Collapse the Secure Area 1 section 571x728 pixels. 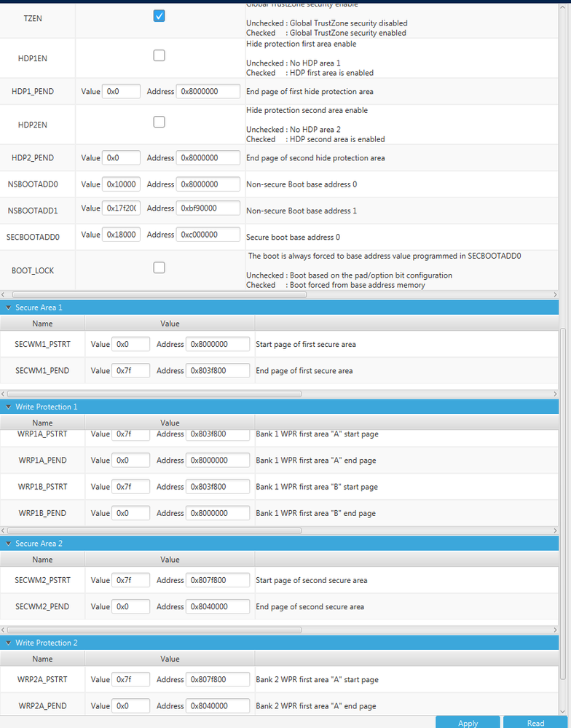pos(8,308)
